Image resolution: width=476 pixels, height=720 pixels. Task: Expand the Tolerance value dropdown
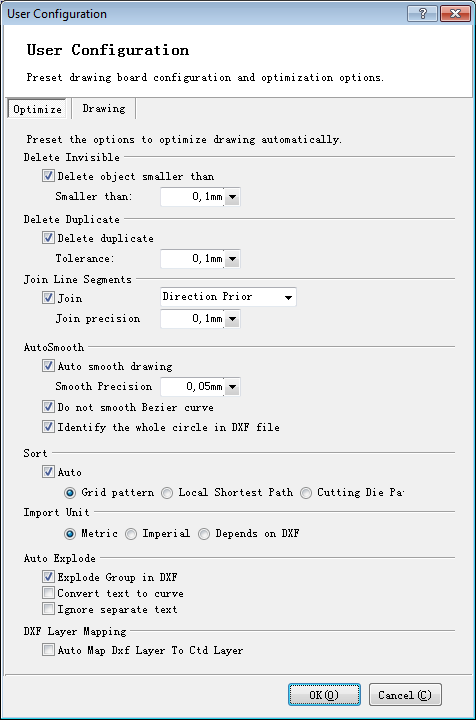(x=232, y=259)
